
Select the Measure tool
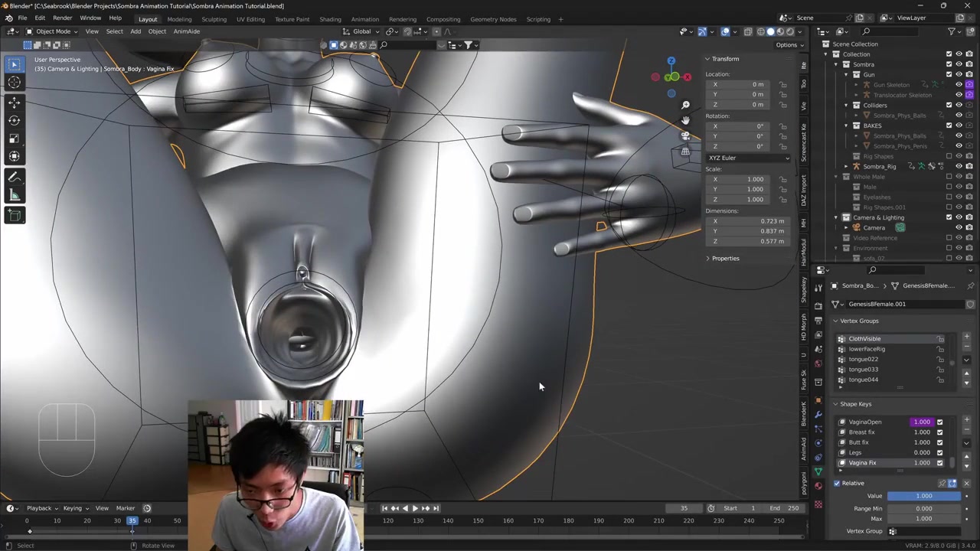[x=14, y=195]
